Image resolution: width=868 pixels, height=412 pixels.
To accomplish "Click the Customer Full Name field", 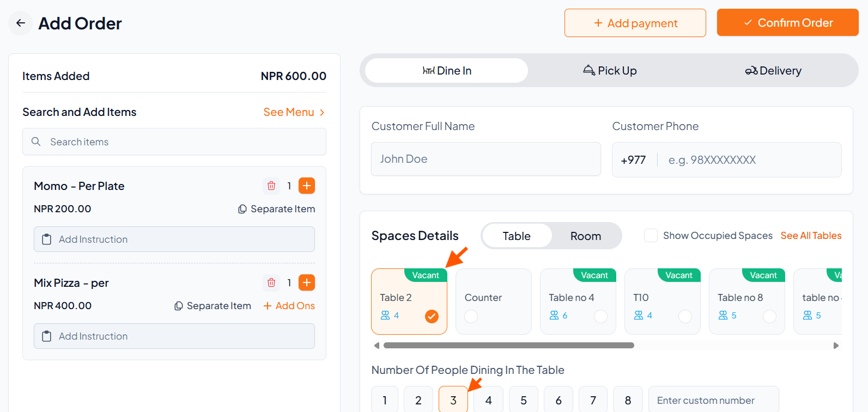I will (x=485, y=159).
